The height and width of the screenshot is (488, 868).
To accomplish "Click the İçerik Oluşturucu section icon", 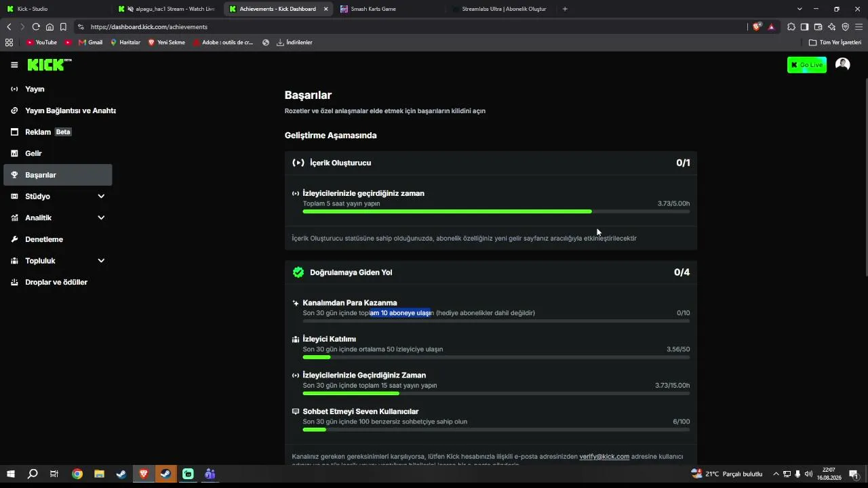I will pos(298,163).
